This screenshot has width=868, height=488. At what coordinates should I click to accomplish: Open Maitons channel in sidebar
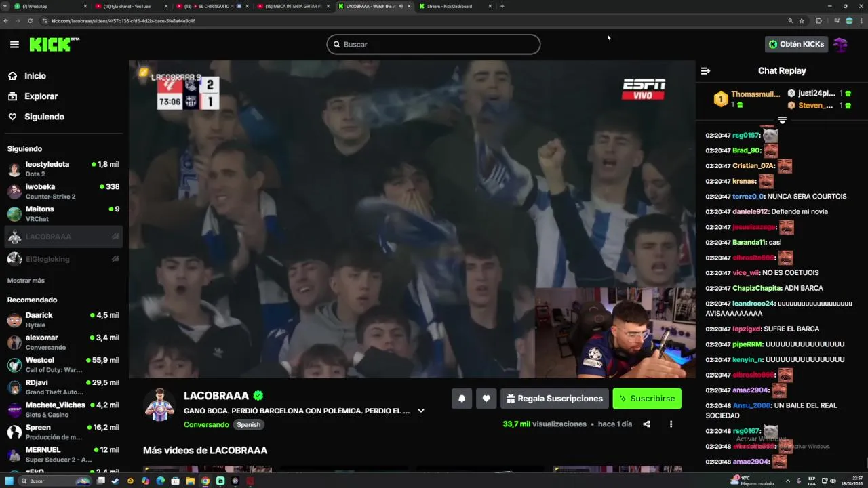[62, 213]
